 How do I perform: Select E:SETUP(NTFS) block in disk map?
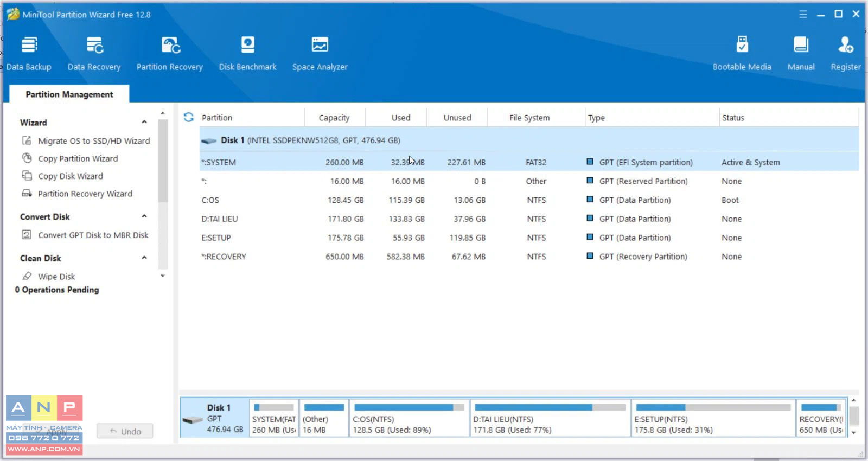coord(713,418)
